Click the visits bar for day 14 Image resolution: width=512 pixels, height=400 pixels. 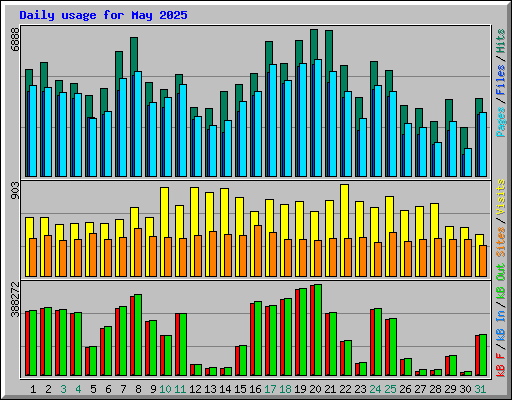tap(225, 211)
